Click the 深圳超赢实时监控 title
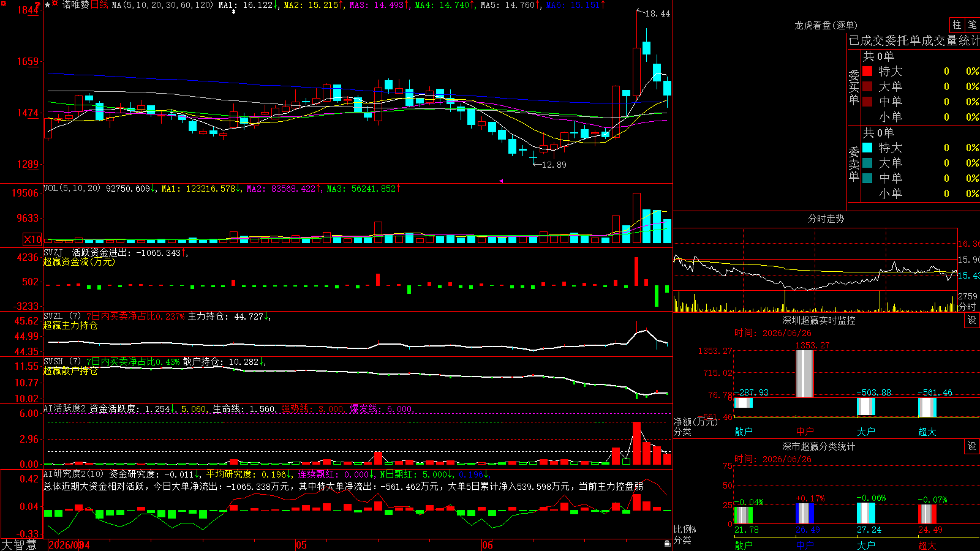980x551 pixels. coord(819,320)
